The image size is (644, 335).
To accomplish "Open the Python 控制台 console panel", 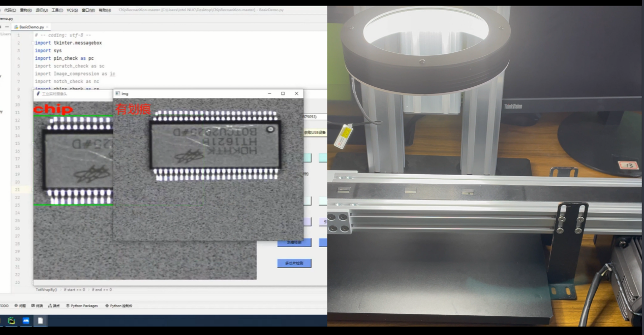I will 119,306.
